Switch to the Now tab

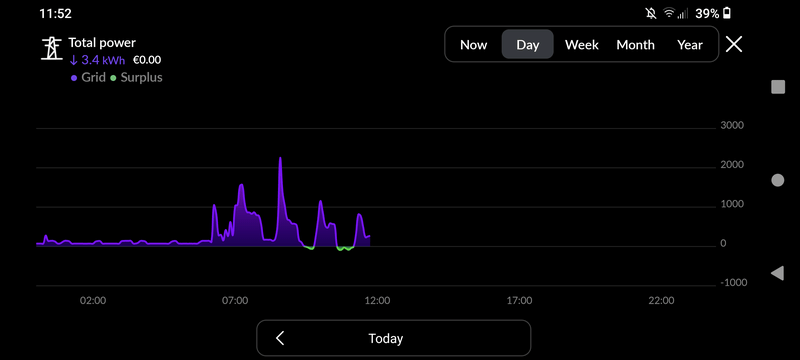pyautogui.click(x=473, y=44)
